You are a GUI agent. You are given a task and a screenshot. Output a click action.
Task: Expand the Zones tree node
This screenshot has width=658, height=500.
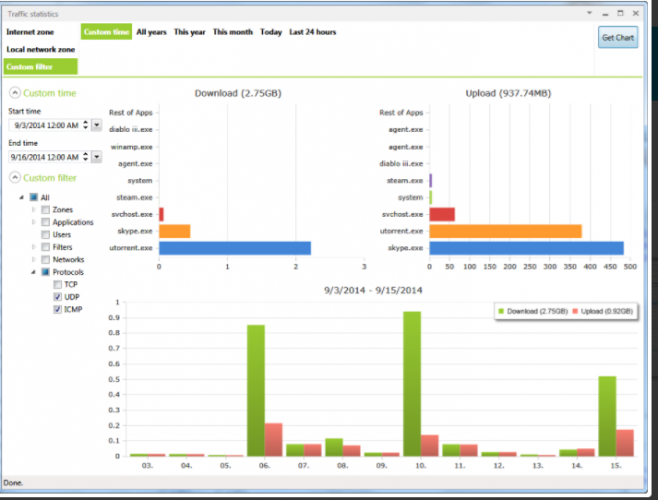click(x=34, y=209)
